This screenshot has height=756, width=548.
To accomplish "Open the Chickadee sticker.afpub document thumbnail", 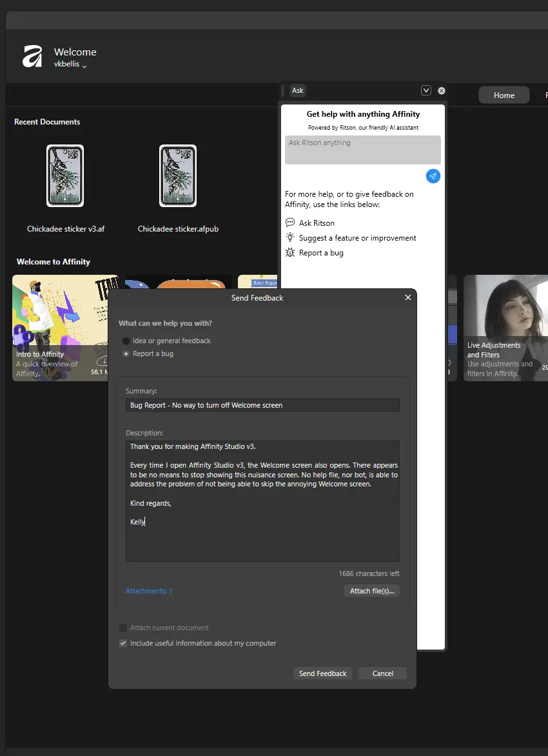I will tap(178, 176).
